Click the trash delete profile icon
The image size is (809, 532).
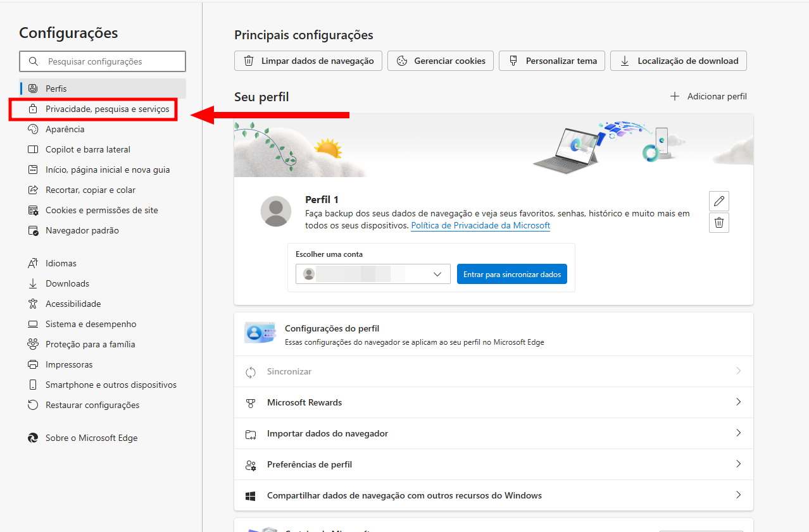point(718,223)
